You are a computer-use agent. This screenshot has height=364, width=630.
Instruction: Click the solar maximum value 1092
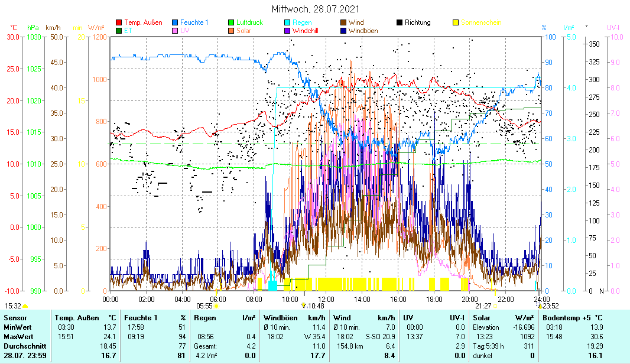point(528,337)
